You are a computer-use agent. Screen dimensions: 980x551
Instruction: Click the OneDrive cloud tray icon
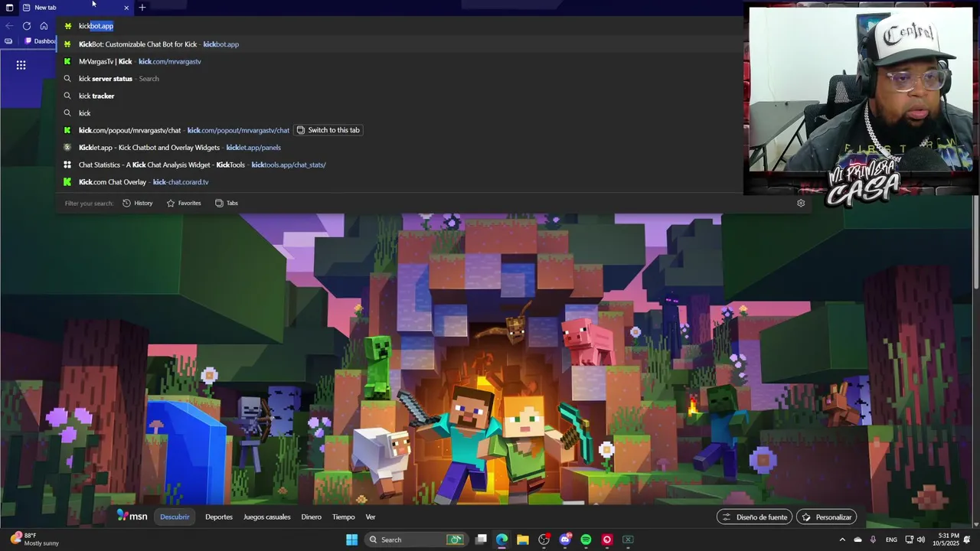tap(857, 540)
